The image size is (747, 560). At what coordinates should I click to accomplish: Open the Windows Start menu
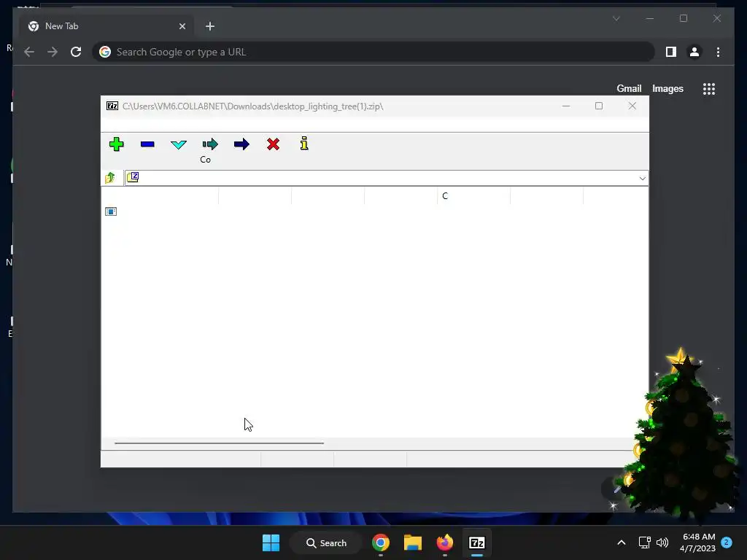[x=271, y=542]
